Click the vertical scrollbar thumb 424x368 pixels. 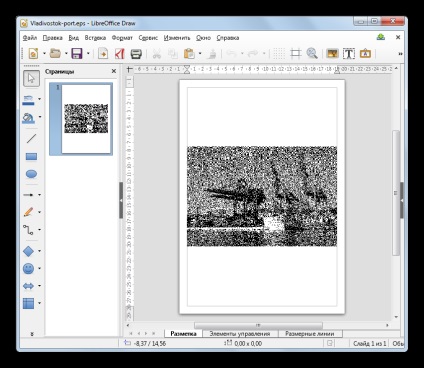pos(396,193)
